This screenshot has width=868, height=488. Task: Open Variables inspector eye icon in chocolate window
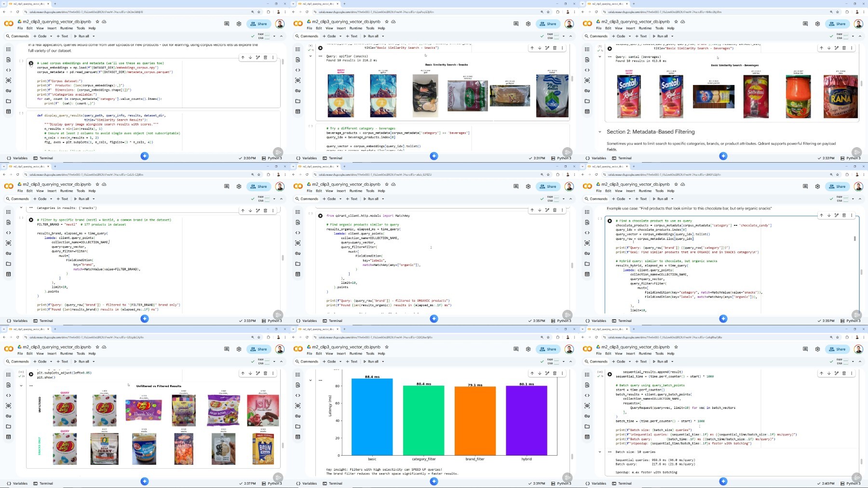coord(587,243)
